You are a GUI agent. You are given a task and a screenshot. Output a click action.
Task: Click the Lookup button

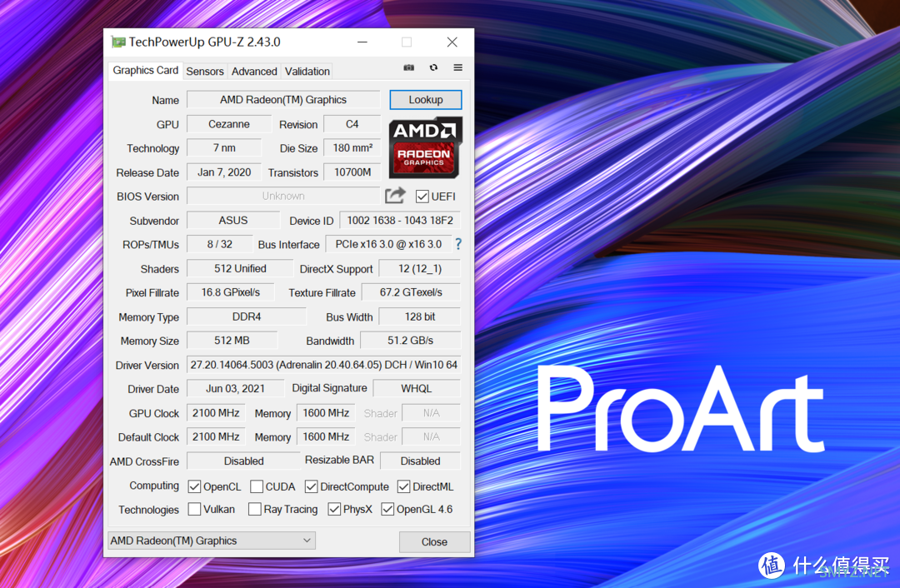point(425,99)
